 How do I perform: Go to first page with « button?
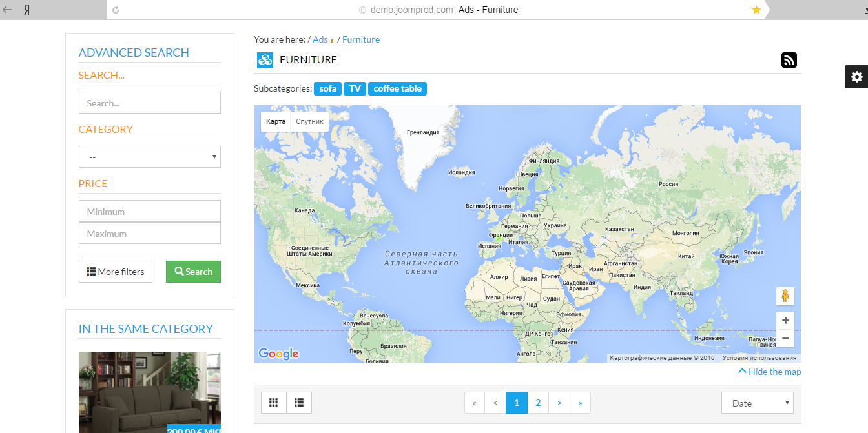(x=475, y=403)
